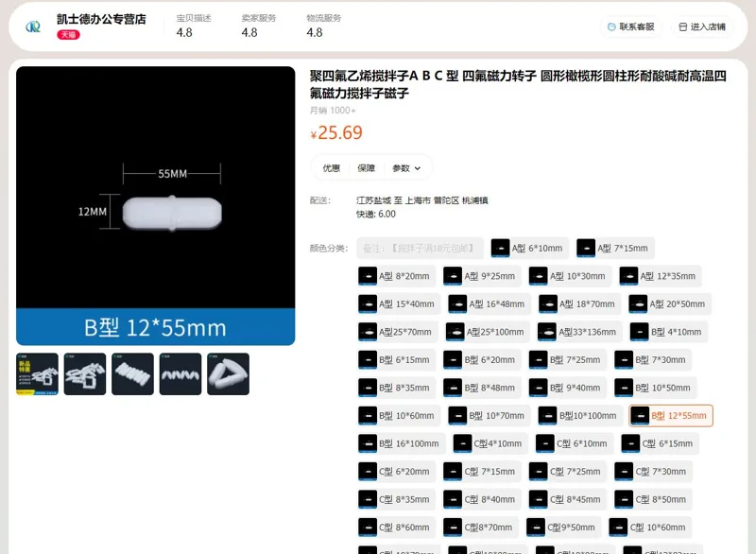The image size is (756, 554).
Task: Select option C型8*70mm
Action: point(481,528)
